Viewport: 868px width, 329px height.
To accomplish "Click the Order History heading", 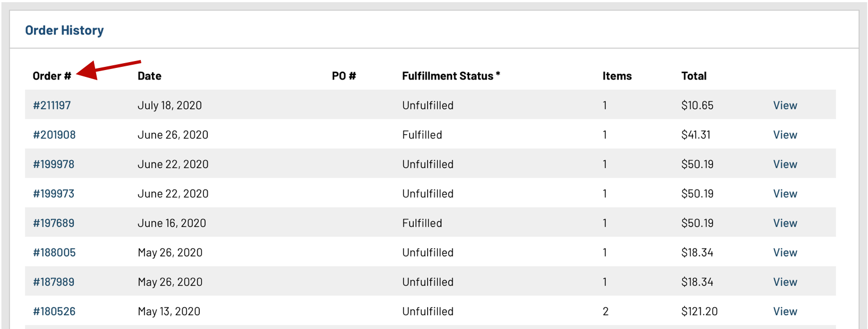I will (x=64, y=30).
